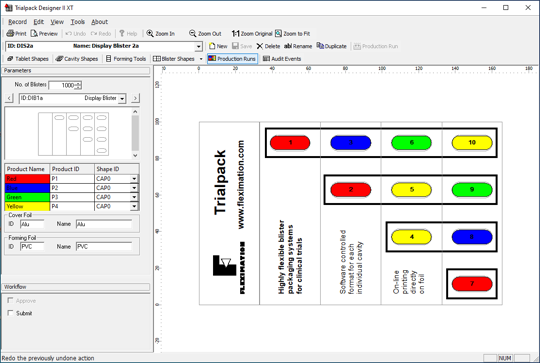Open the Blister Shapes tab
This screenshot has width=540, height=363.
tap(174, 59)
